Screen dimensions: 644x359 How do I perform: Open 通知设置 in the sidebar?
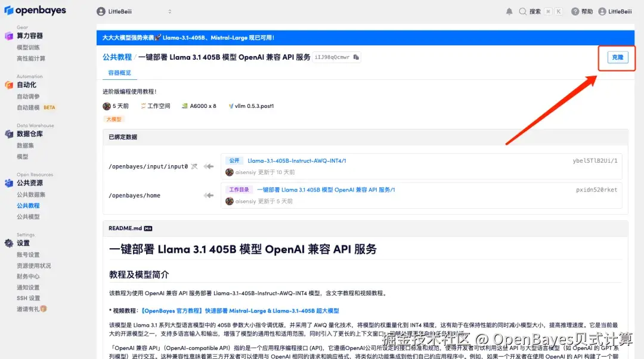pyautogui.click(x=29, y=287)
